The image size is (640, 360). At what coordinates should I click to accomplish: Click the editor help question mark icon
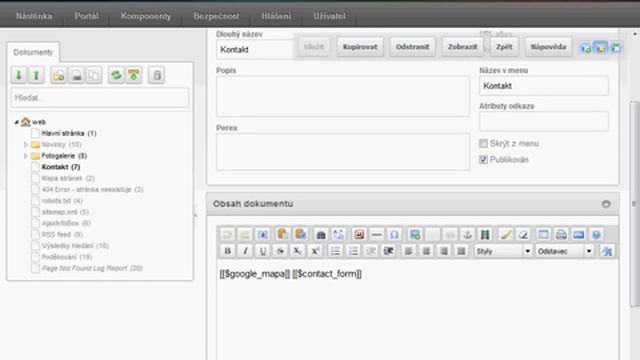click(596, 234)
